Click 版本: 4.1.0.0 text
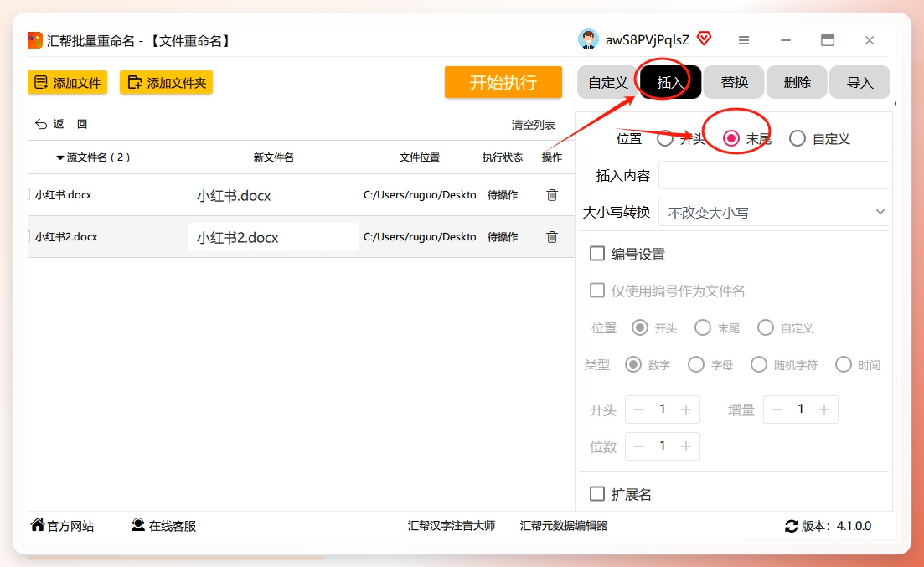The height and width of the screenshot is (567, 924). (x=835, y=526)
